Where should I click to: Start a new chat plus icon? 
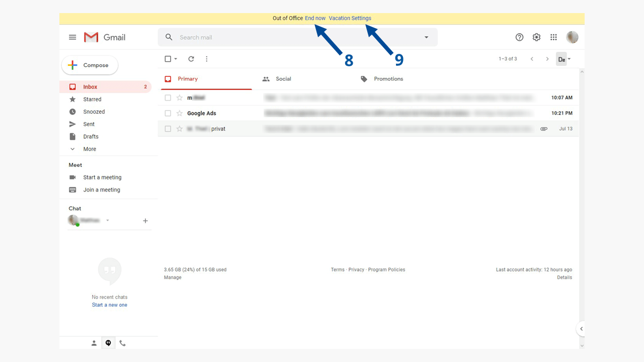tap(145, 221)
